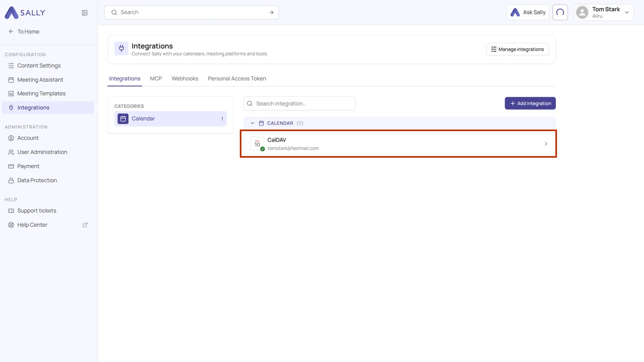
Task: Open Ask Sally assistant
Action: tap(528, 12)
